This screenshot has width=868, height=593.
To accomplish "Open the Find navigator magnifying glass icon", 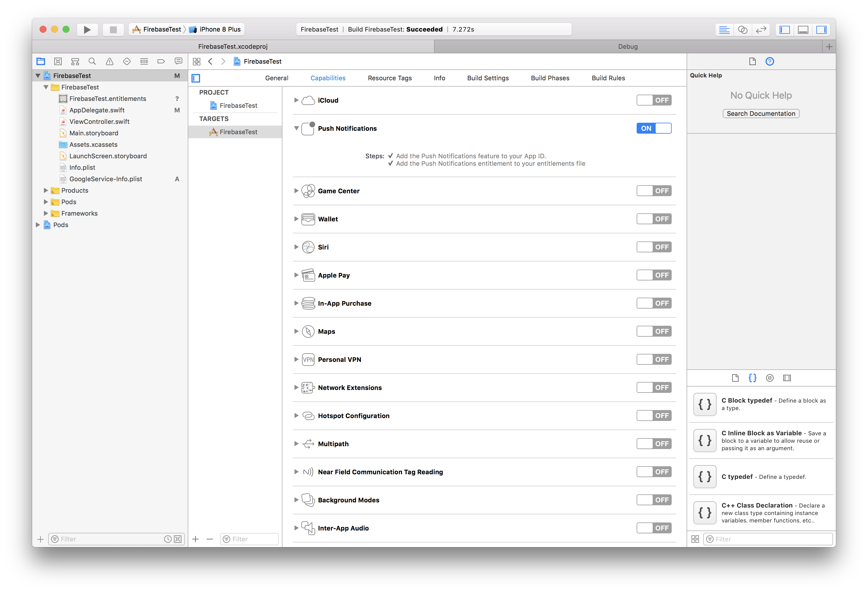I will (x=92, y=61).
